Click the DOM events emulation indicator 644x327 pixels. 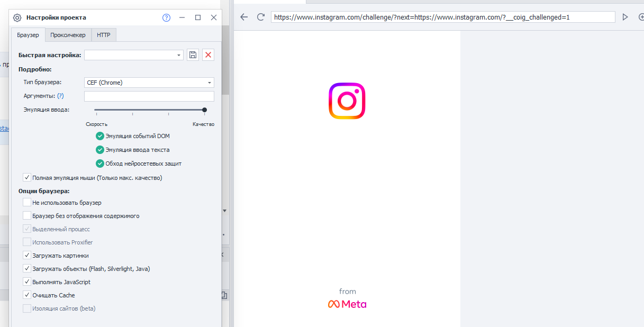(x=99, y=136)
